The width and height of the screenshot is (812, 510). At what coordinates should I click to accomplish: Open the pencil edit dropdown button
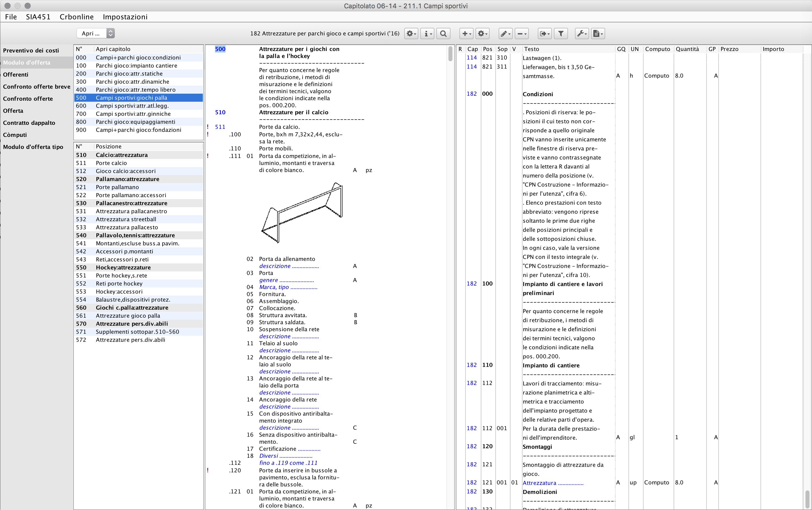point(505,33)
